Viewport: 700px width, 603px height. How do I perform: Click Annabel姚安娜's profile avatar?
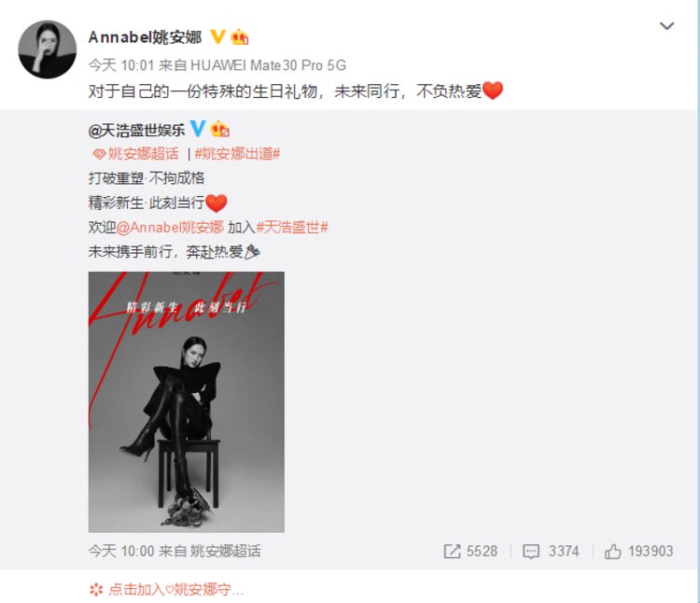point(47,49)
